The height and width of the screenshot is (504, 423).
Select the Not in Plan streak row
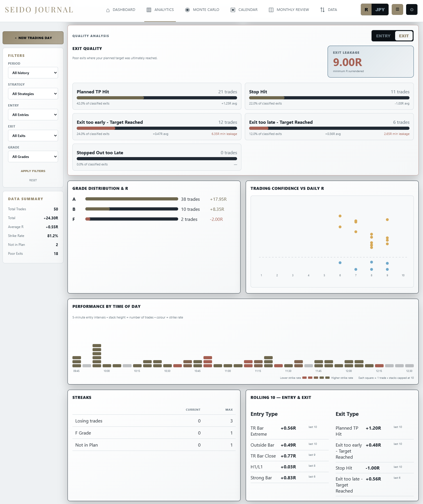pyautogui.click(x=154, y=445)
